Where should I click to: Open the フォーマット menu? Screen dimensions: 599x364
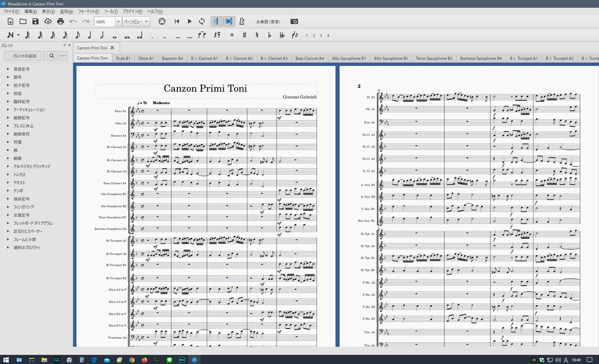click(88, 11)
